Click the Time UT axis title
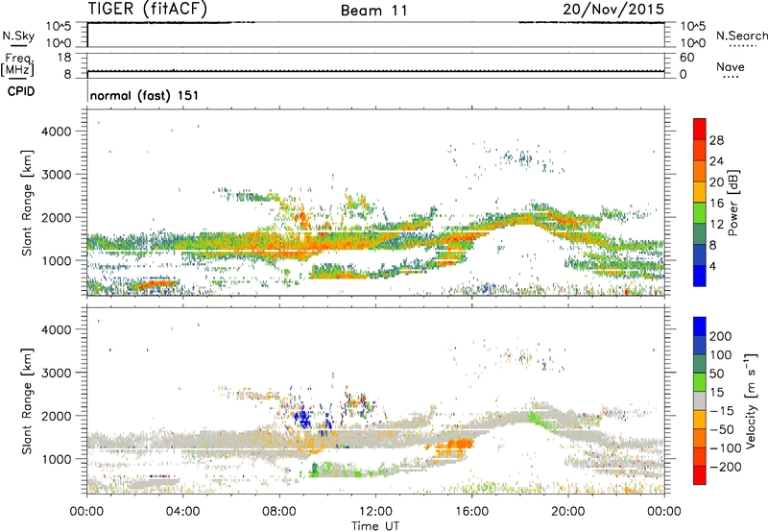 click(375, 526)
